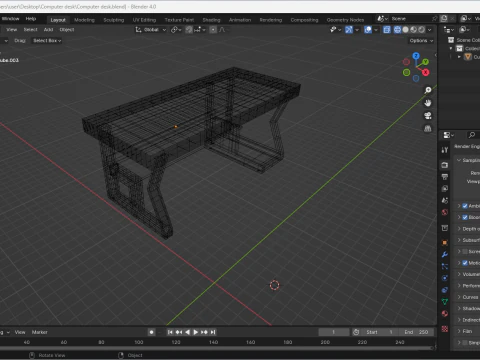Image resolution: width=480 pixels, height=360 pixels.
Task: Toggle Bloom checkbox
Action: click(465, 217)
